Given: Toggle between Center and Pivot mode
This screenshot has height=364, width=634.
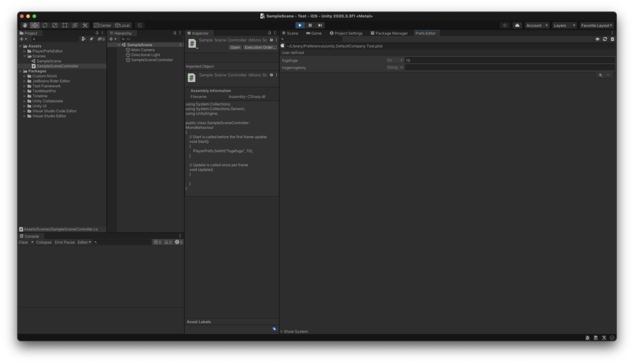Looking at the screenshot, I should coord(102,25).
